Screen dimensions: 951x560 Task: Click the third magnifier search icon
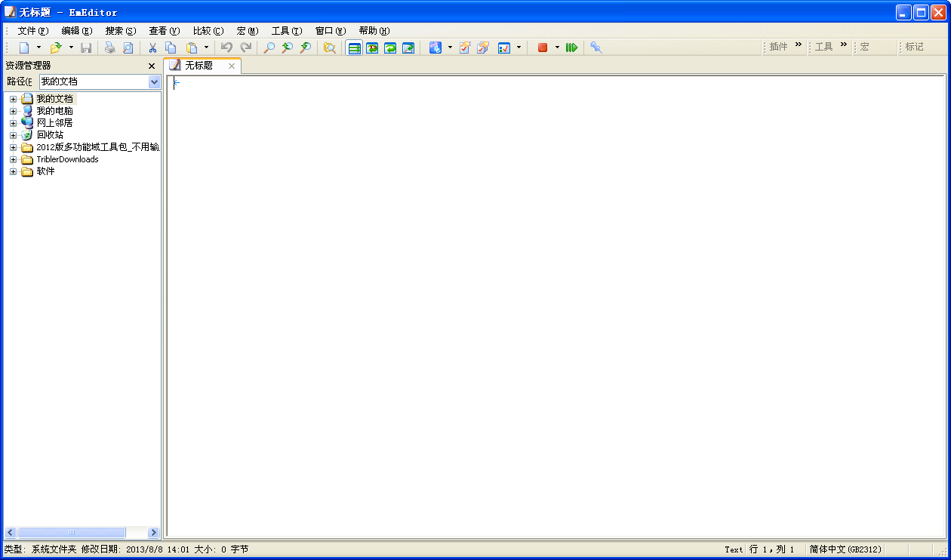point(305,48)
